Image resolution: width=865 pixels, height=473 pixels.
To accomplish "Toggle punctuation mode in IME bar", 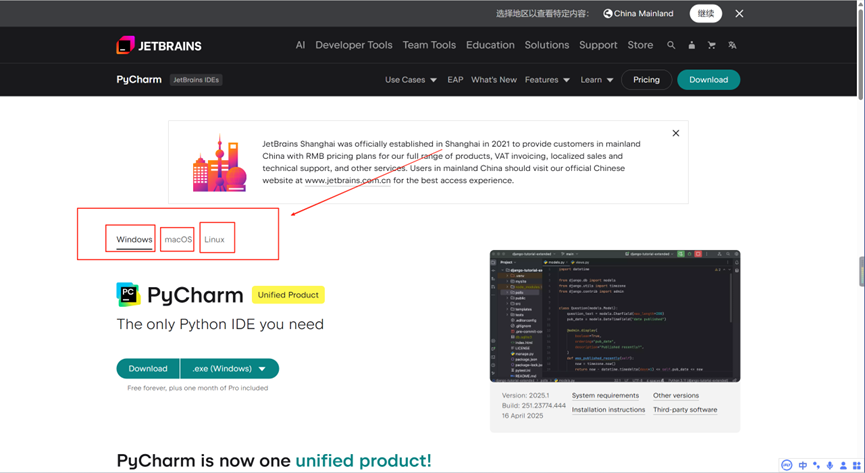I will click(816, 465).
